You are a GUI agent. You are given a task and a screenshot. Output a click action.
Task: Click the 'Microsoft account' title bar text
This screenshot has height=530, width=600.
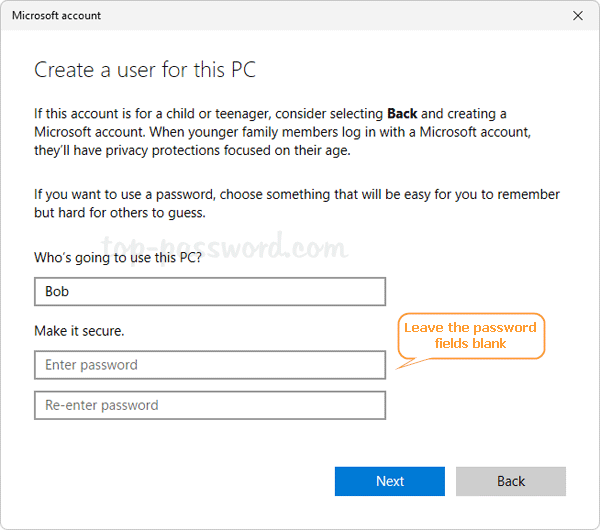point(56,16)
